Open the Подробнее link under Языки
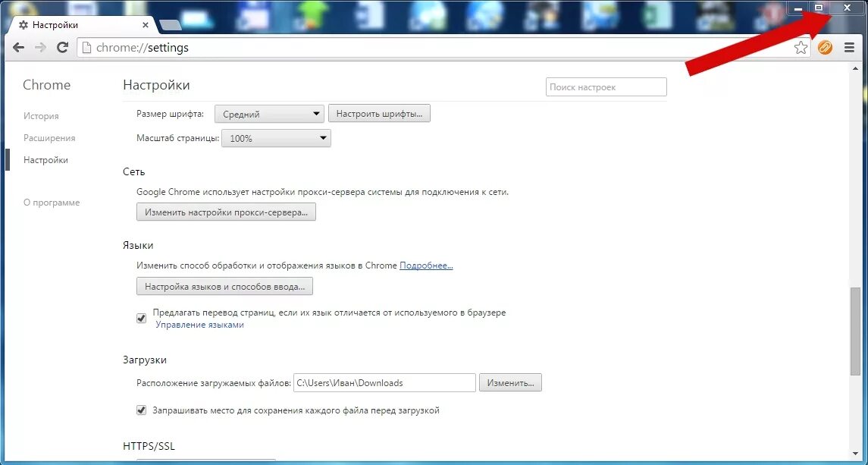This screenshot has width=868, height=465. coord(426,265)
